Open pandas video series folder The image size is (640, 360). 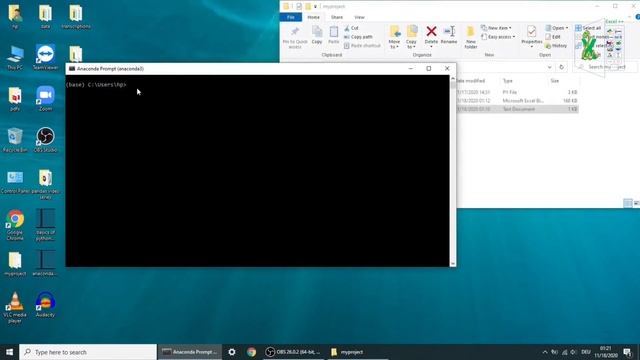[45, 184]
